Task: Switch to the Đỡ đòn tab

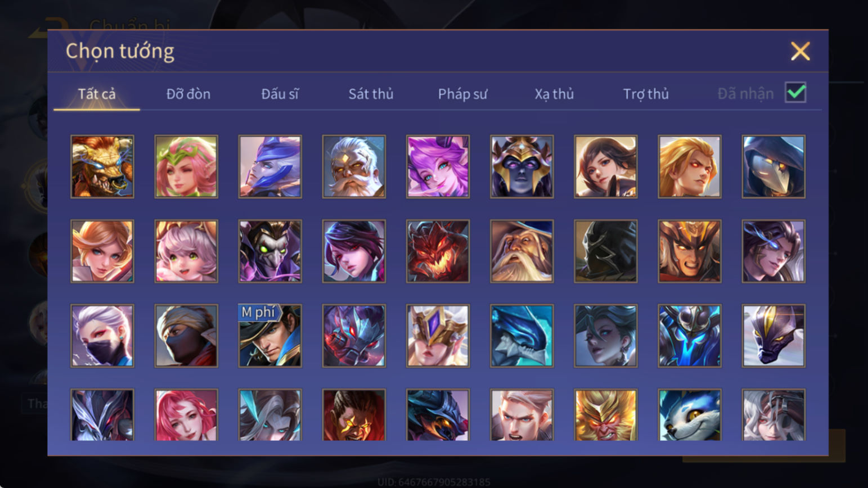Action: pos(188,94)
